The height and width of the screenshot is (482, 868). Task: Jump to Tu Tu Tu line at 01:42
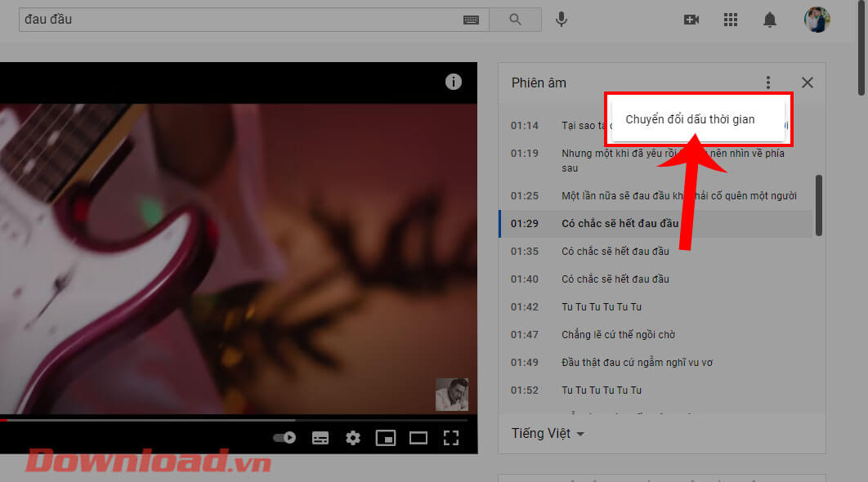655,306
